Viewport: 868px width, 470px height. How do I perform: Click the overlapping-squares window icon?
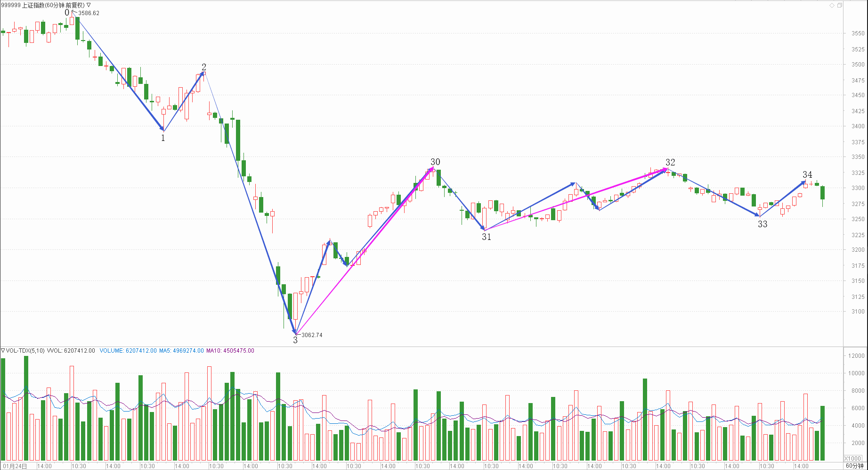[x=839, y=5]
